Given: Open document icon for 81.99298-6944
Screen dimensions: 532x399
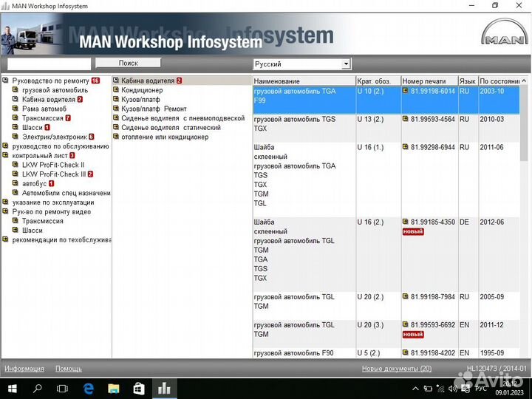Looking at the screenshot, I should pos(406,147).
